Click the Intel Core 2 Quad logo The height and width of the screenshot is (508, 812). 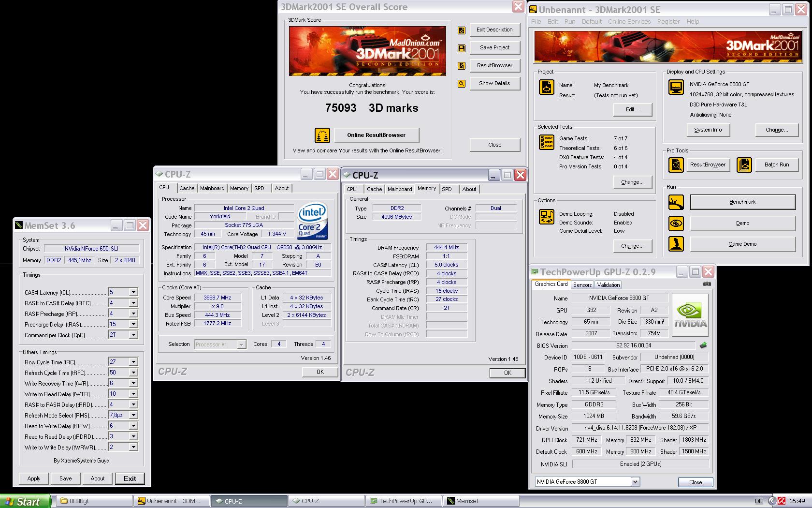(x=312, y=221)
